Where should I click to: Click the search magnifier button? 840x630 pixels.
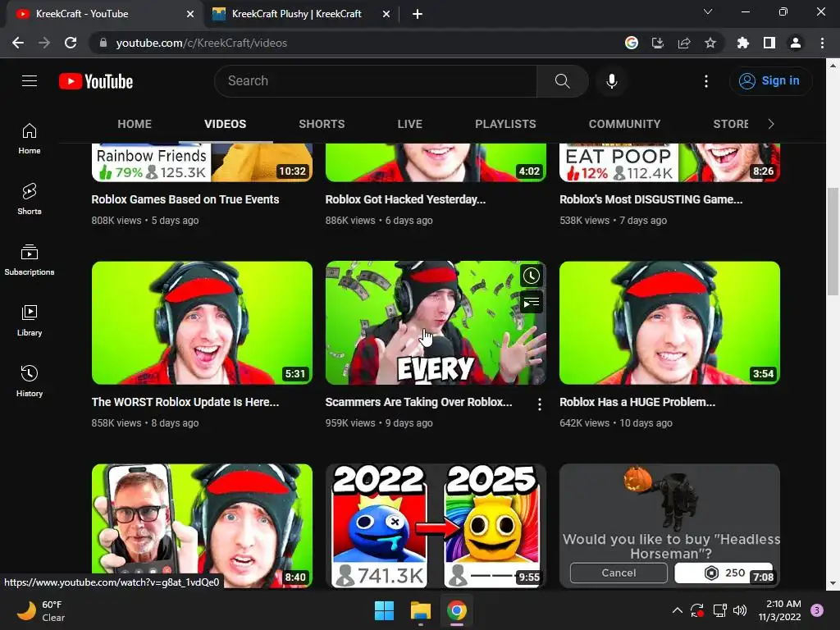[562, 81]
